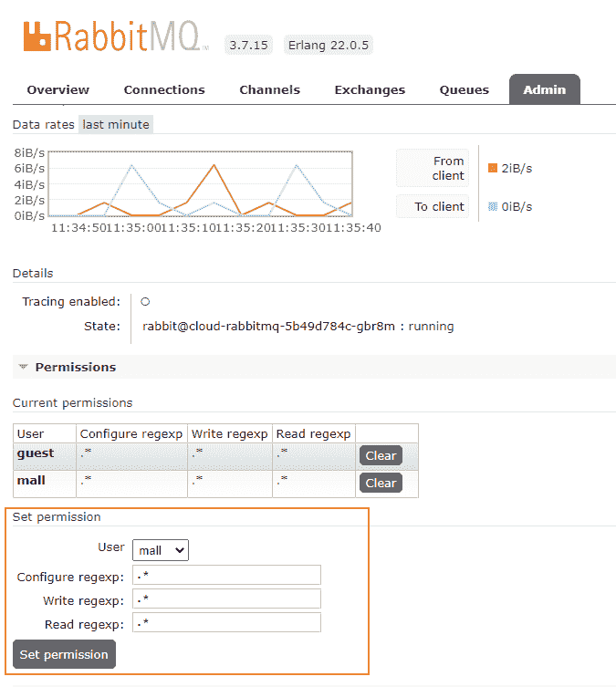Screen dimensions: 616x687
Task: Click the Write regexp column header
Action: coord(230,433)
